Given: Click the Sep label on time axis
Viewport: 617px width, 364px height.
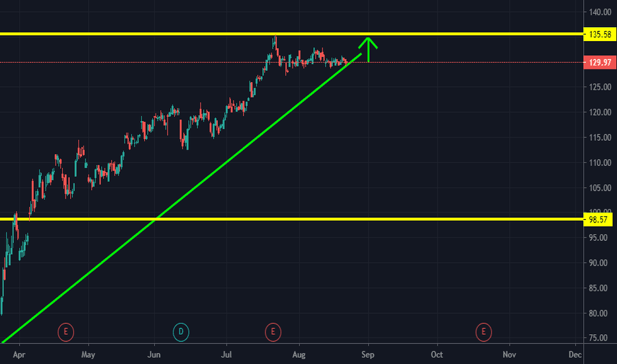Looking at the screenshot, I should pos(368,355).
